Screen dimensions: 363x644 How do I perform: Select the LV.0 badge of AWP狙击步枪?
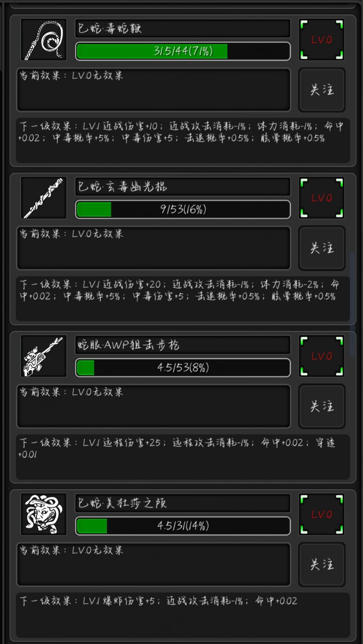coord(322,357)
